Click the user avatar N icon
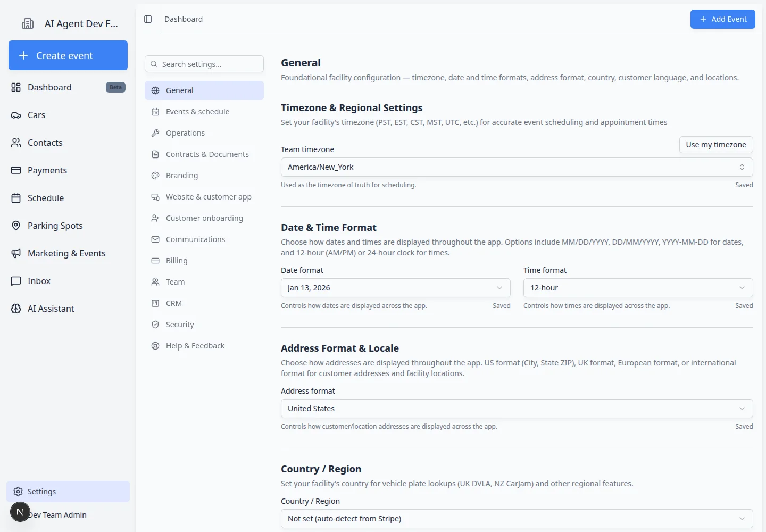Screen dimensions: 766x532 pos(20,512)
